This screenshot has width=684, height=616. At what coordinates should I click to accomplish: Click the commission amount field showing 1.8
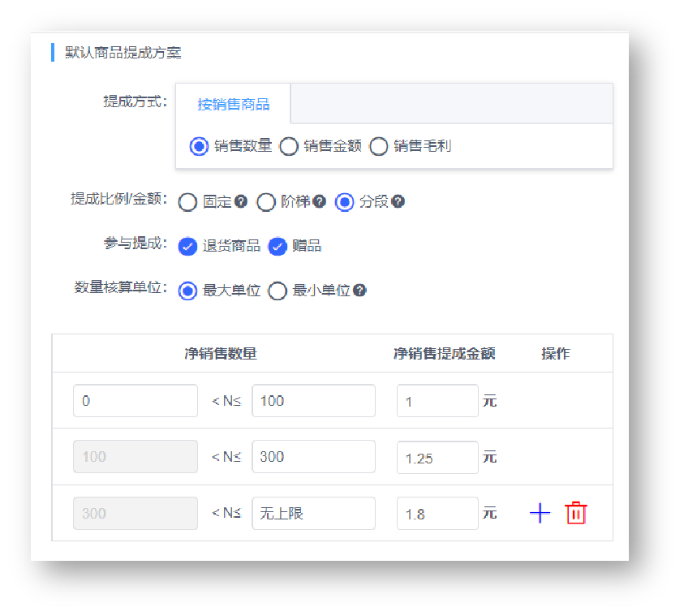pos(437,513)
